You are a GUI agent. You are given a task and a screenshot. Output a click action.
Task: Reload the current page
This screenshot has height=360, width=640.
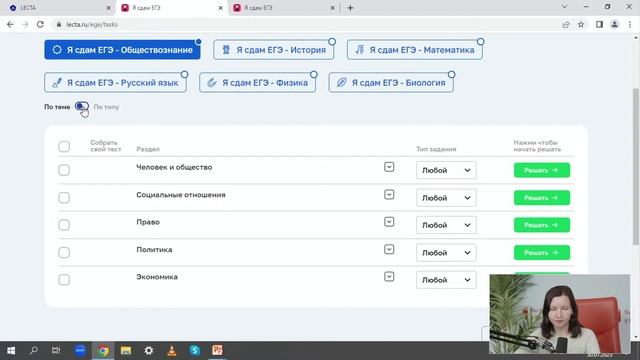click(x=40, y=24)
